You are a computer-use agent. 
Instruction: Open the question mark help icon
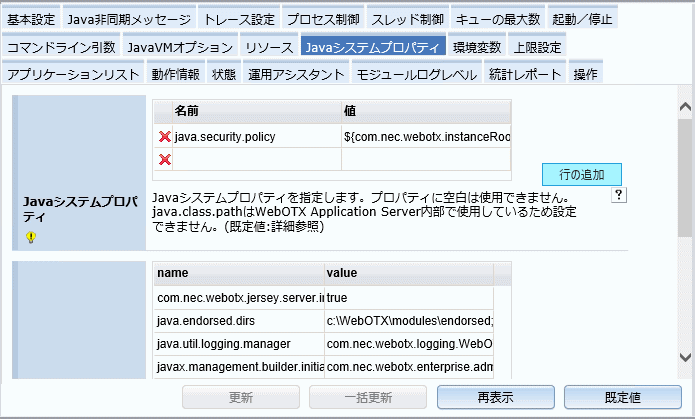point(619,195)
